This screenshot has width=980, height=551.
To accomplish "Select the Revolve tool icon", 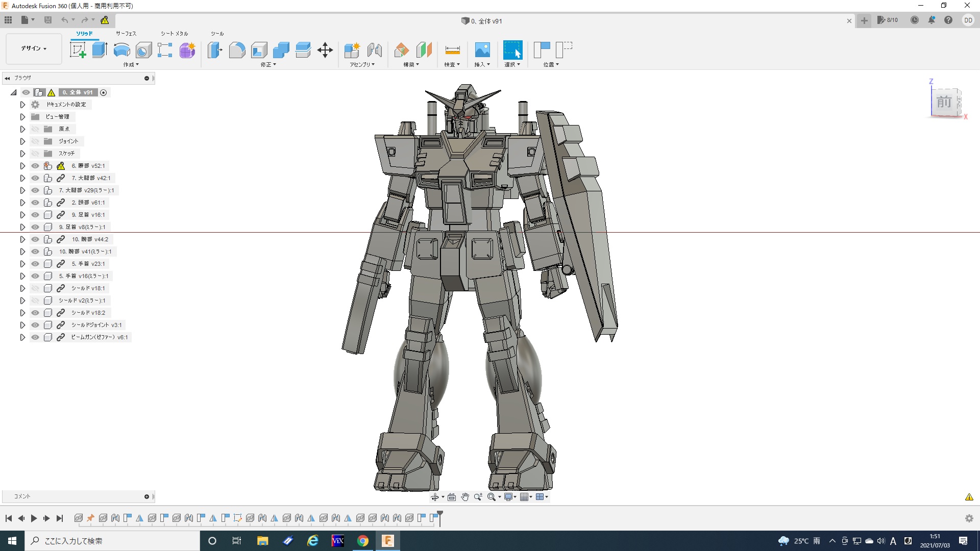I will click(121, 50).
